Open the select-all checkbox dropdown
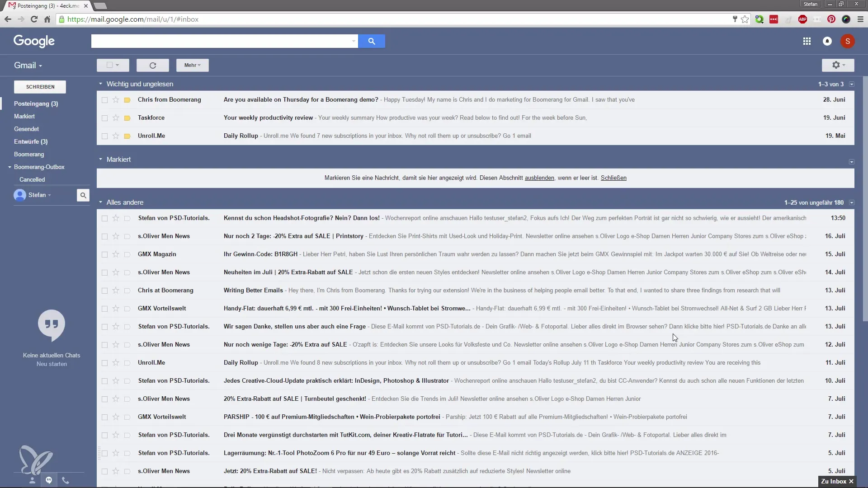Viewport: 868px width, 488px height. (113, 65)
